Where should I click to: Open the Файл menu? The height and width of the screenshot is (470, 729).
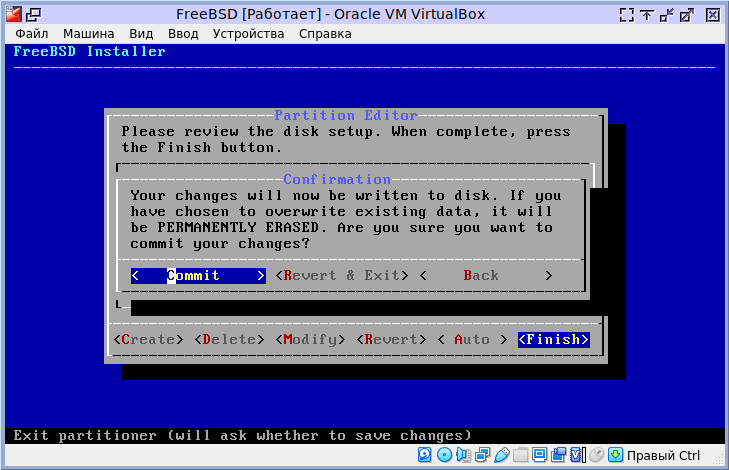(32, 34)
